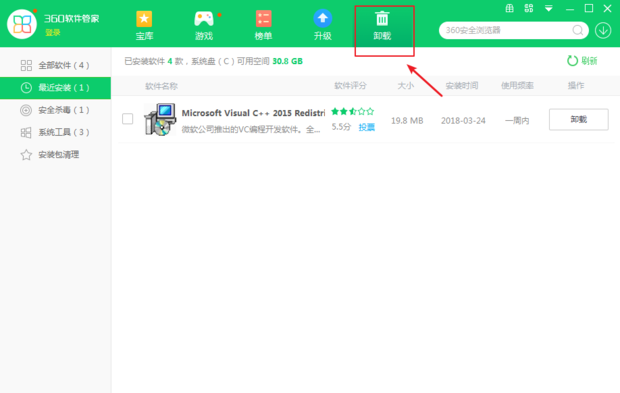Viewport: 620px width, 393px height.
Task: Open the 榜单 rankings tab
Action: tap(263, 26)
